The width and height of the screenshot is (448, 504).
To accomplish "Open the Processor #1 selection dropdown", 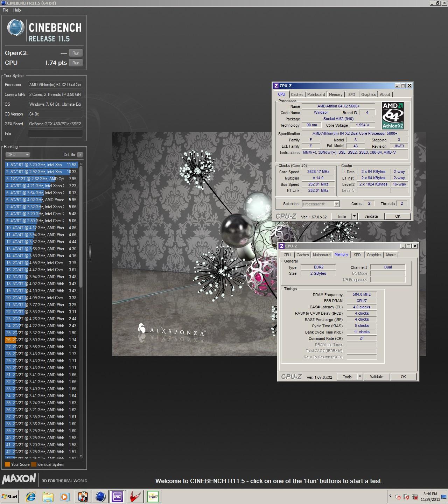I will point(321,204).
